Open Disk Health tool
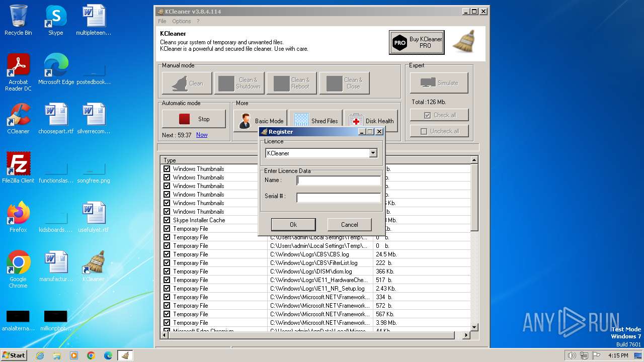 (x=371, y=121)
